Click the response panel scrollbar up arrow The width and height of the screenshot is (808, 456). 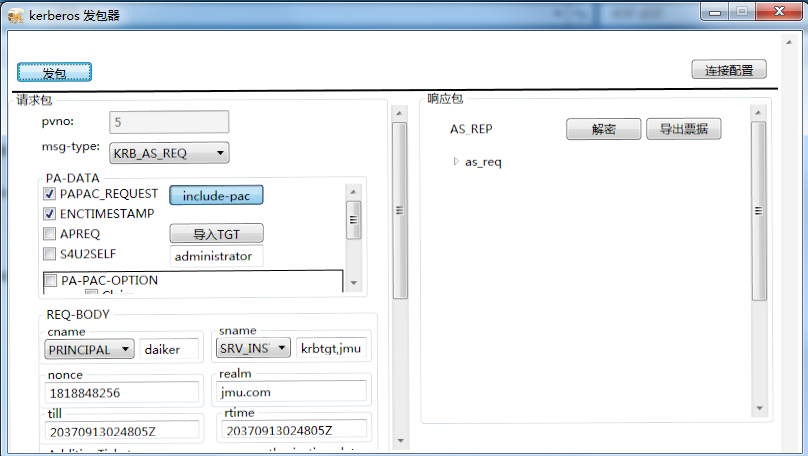(x=758, y=112)
